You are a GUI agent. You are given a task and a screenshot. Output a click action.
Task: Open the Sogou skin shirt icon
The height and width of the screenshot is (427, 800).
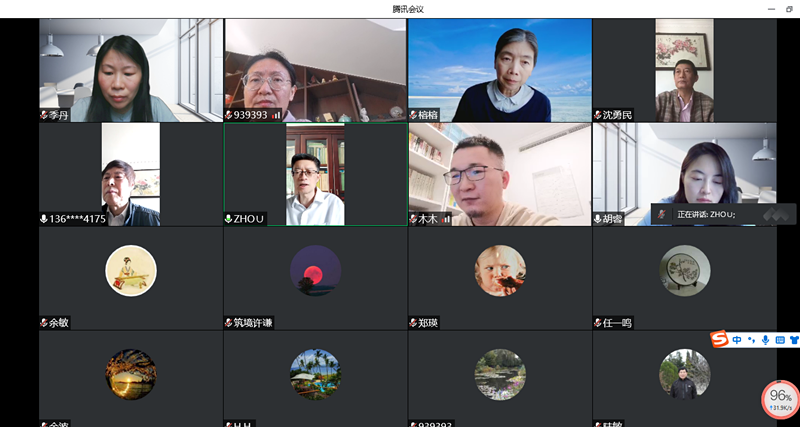[x=794, y=340]
